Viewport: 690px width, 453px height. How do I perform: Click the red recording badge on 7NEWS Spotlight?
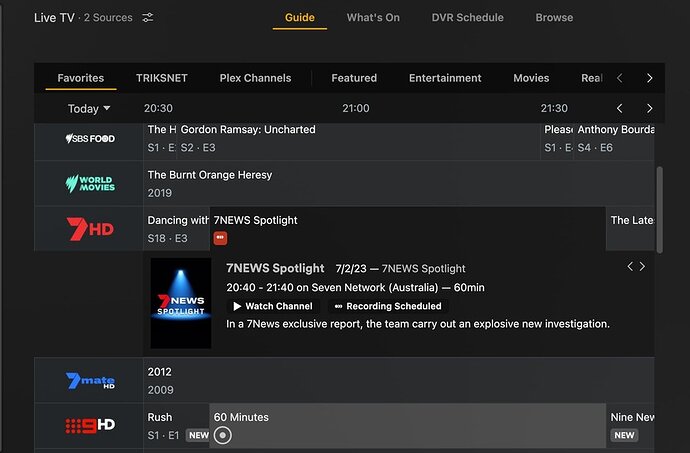pyautogui.click(x=220, y=238)
